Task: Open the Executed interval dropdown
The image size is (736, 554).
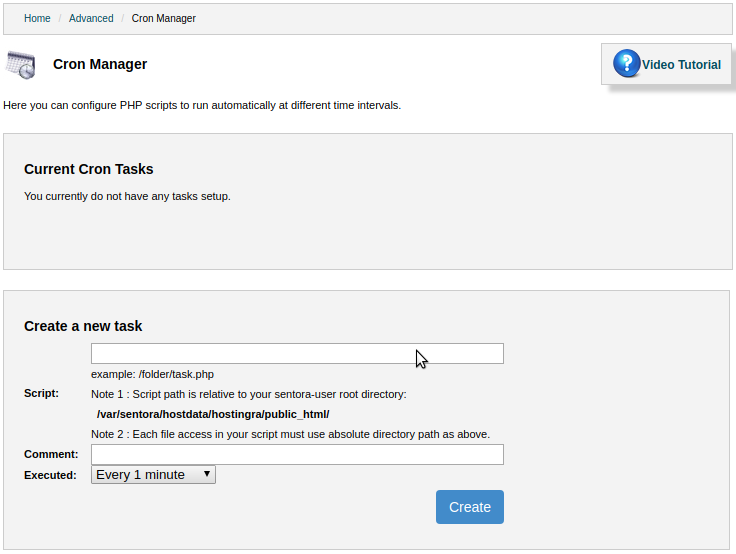Action: click(153, 475)
